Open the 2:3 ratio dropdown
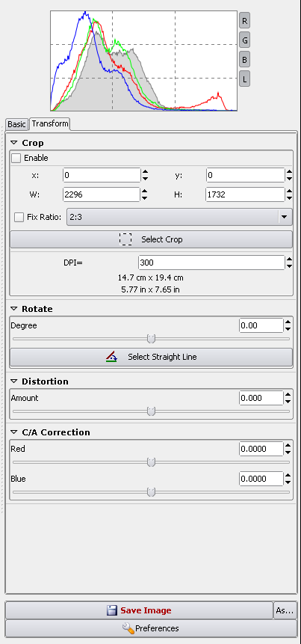Viewport: 301px width, 644px height. 179,217
